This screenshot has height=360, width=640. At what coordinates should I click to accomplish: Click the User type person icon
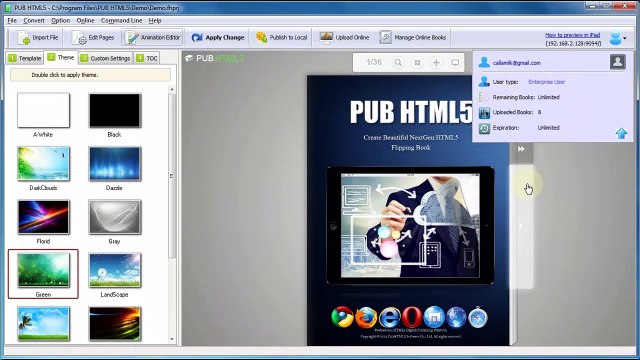[484, 82]
